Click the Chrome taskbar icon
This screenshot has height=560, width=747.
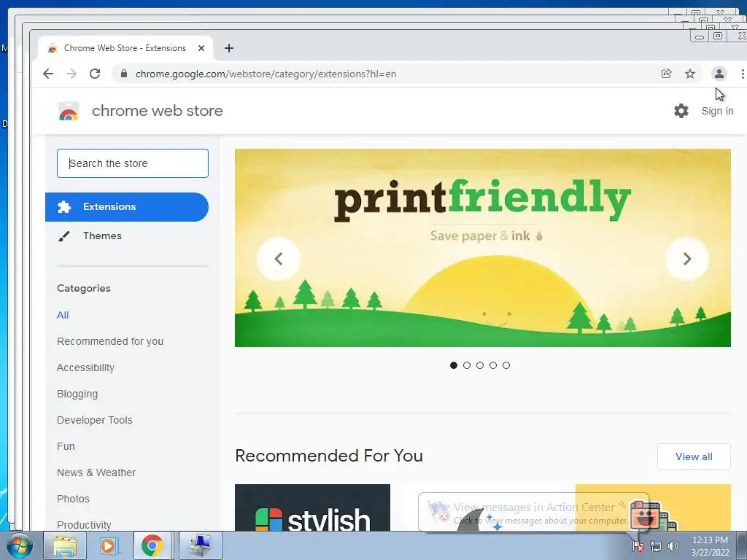[152, 545]
